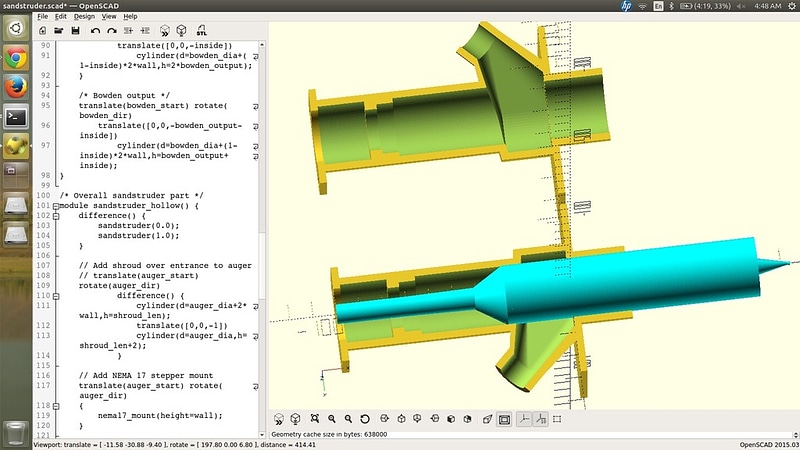The height and width of the screenshot is (450, 800).
Task: Toggle Orthogonal projection in viewer toolbar
Action: (504, 419)
